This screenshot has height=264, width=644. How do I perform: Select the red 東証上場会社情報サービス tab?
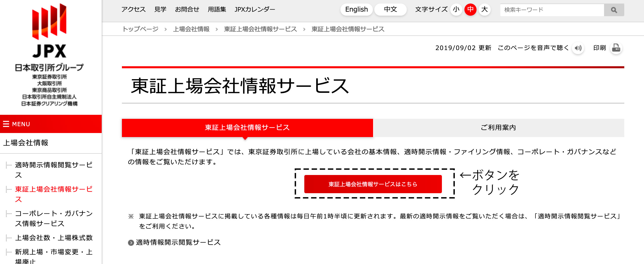247,128
